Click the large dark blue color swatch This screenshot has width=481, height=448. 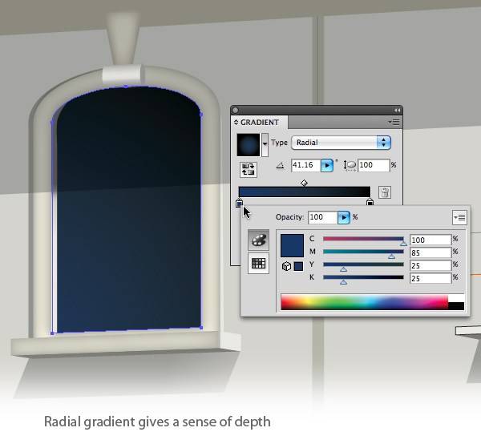tap(292, 245)
